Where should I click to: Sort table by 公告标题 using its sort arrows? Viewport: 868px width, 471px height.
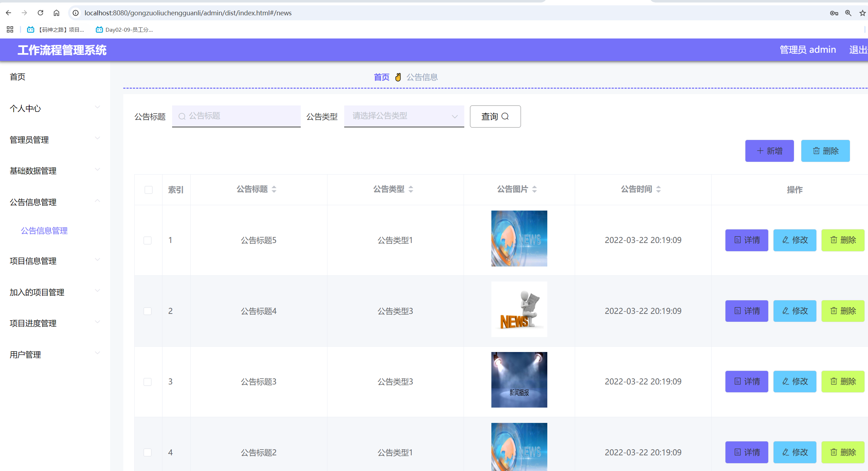[x=274, y=189]
